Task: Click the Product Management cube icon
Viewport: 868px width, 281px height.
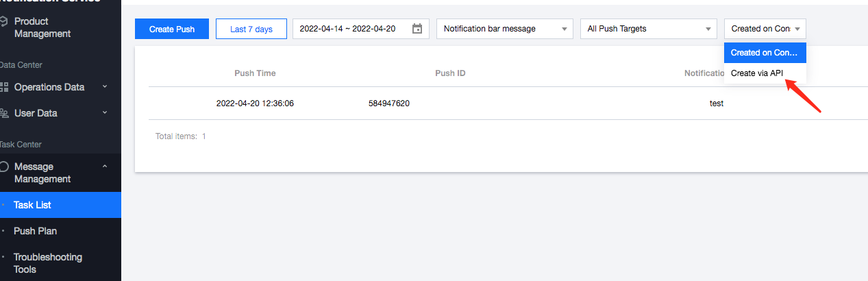Action: pyautogui.click(x=4, y=22)
